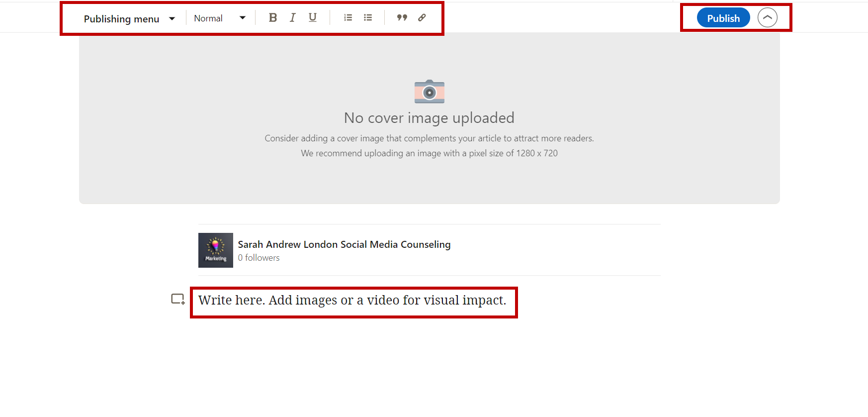Click the camera icon to upload a cover
Screen dimensions: 868x417
point(430,92)
